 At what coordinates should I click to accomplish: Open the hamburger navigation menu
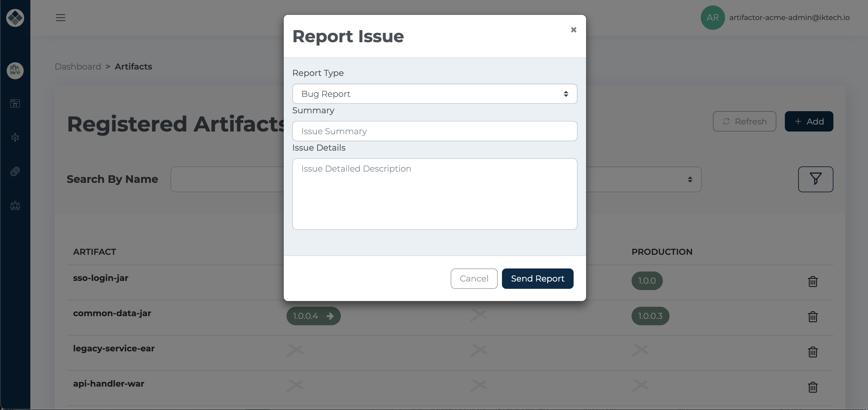(60, 18)
